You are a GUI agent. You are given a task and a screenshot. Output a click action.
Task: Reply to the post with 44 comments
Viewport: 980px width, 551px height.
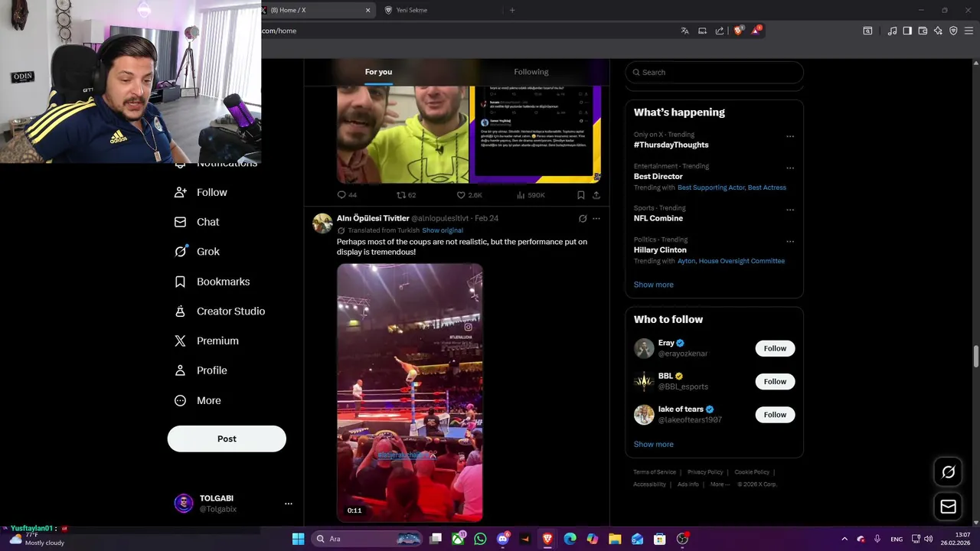coord(347,195)
